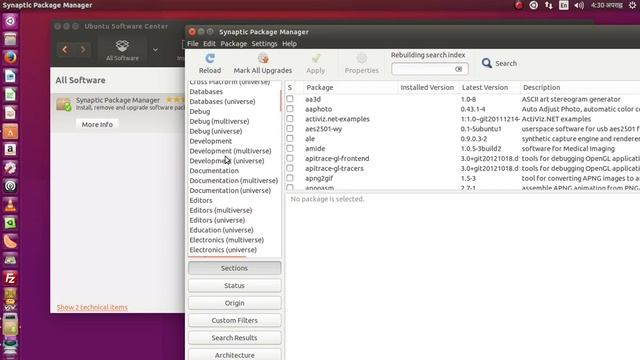Click the Search magnifier button
Screen dimensions: 640x360
[x=499, y=63]
